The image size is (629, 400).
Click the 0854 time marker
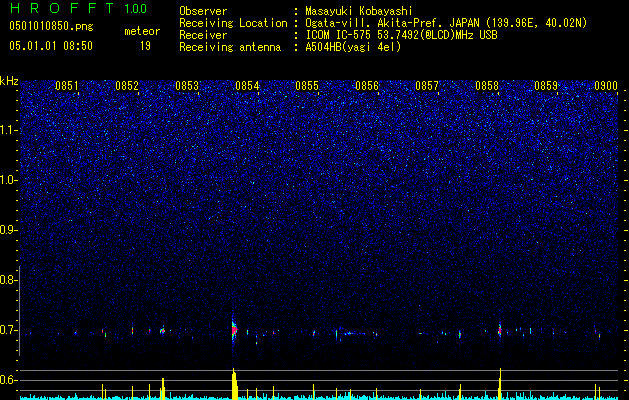[x=247, y=86]
